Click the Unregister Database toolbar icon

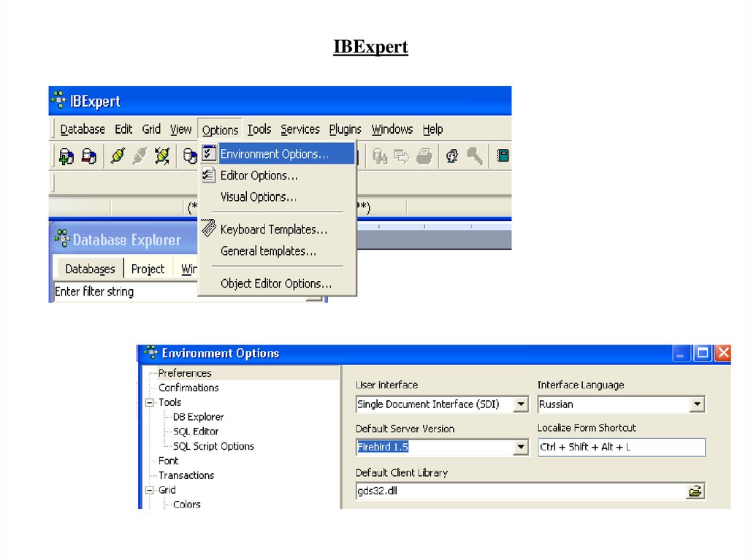(x=89, y=156)
